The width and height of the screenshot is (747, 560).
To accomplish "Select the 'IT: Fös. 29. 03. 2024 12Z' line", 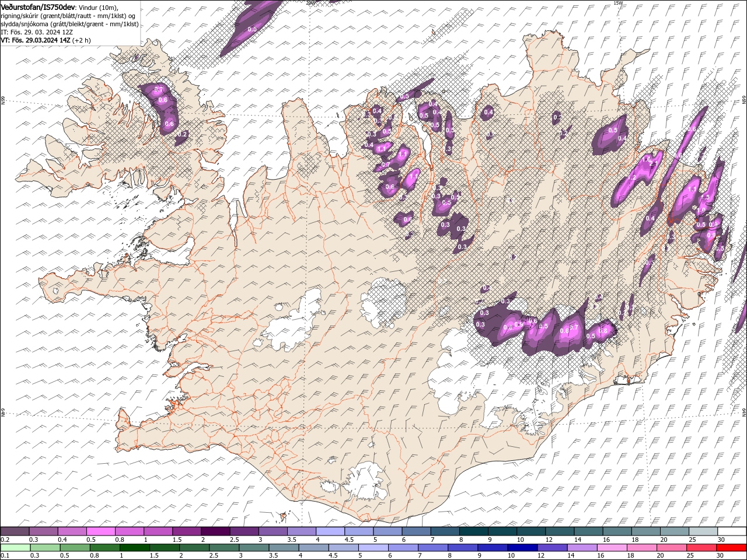I will (x=37, y=32).
